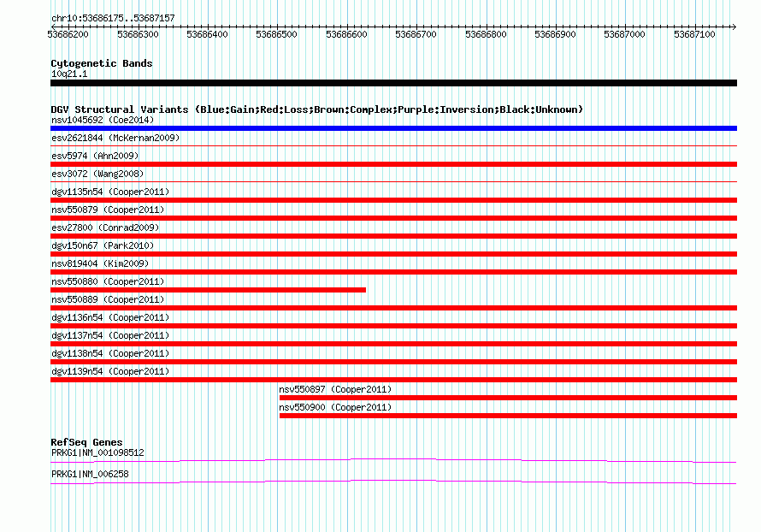This screenshot has width=761, height=532.
Task: Click the esv3072 (Wang2008) label
Action: coord(97,174)
